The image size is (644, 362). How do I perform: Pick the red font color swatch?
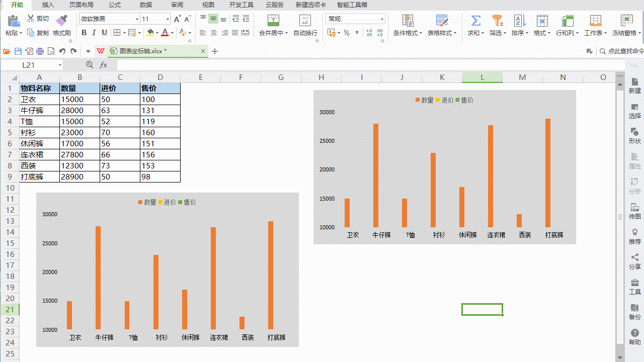(x=166, y=36)
